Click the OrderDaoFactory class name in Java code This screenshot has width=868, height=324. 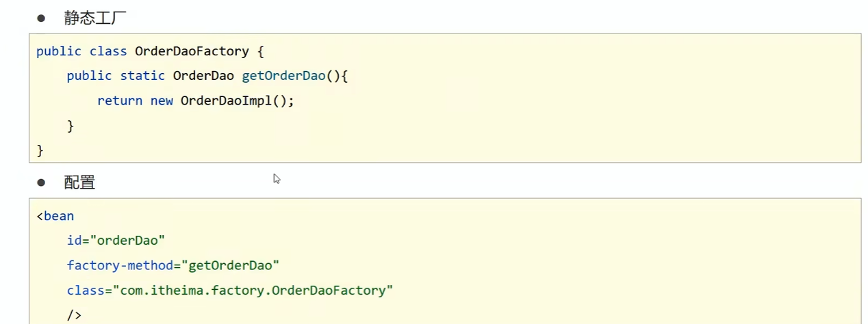coord(192,51)
